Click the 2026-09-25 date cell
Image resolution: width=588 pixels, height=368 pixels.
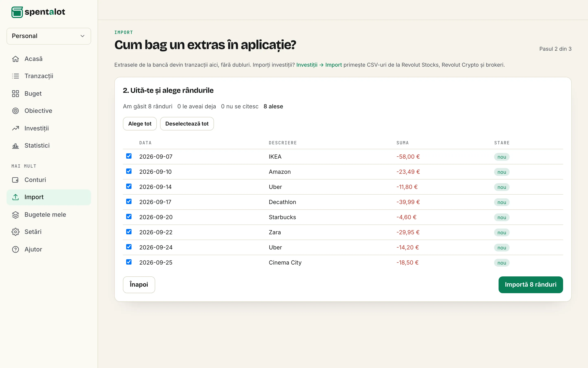pyautogui.click(x=156, y=262)
